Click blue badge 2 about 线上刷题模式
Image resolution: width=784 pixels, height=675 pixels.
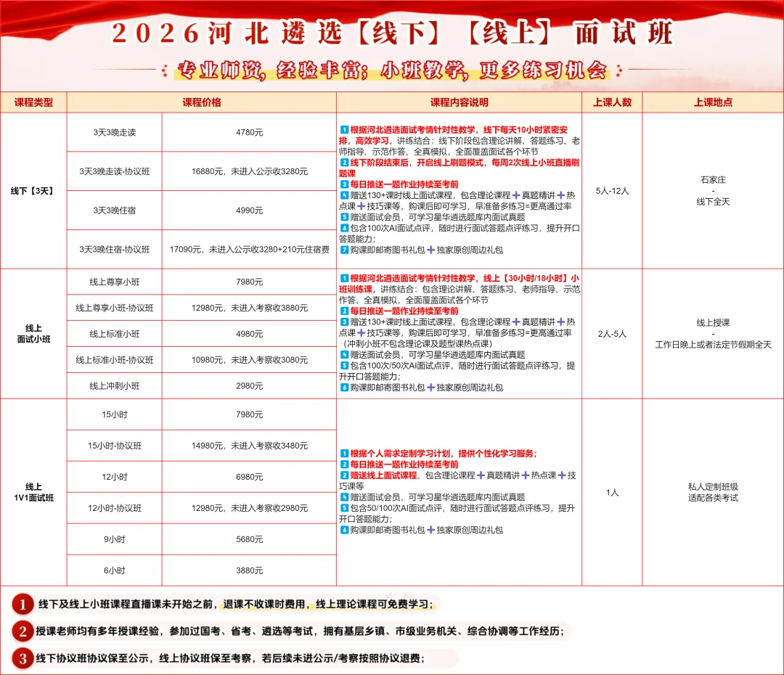345,163
